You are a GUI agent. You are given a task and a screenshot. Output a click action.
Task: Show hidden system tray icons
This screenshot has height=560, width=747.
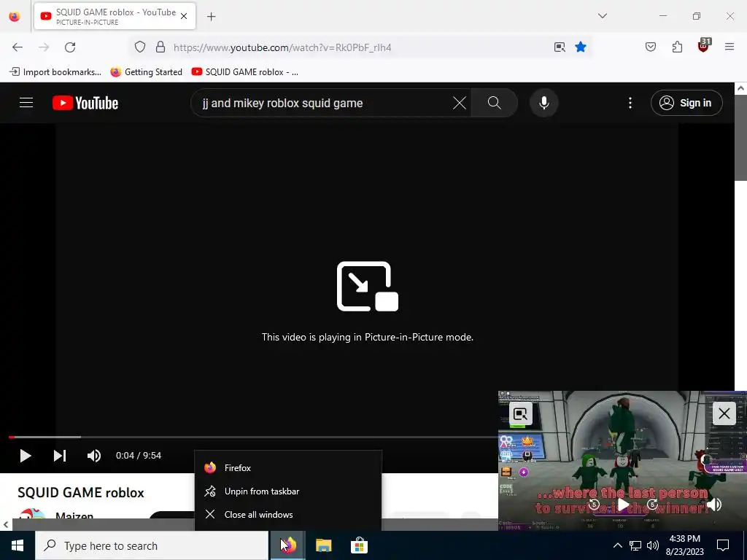point(617,545)
